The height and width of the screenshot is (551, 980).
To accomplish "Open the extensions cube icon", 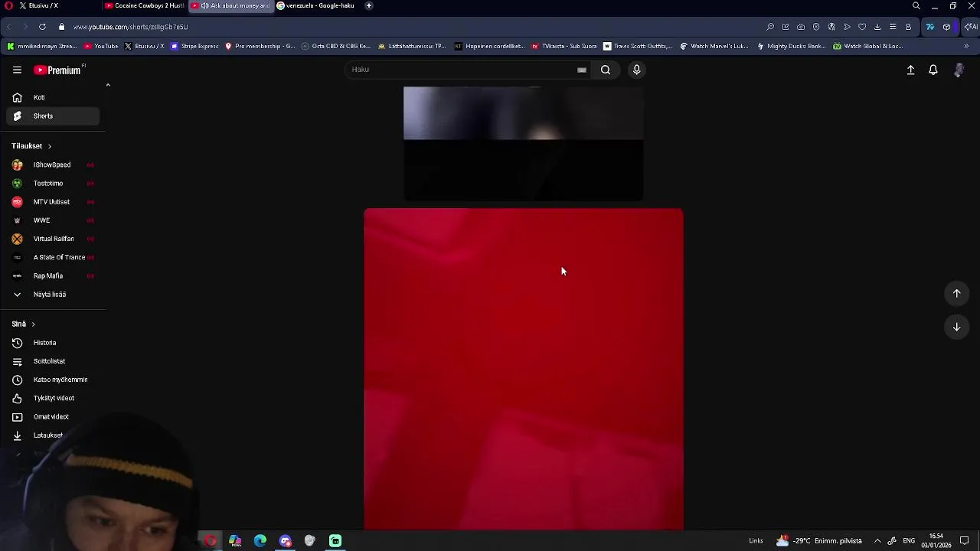I will 947,27.
